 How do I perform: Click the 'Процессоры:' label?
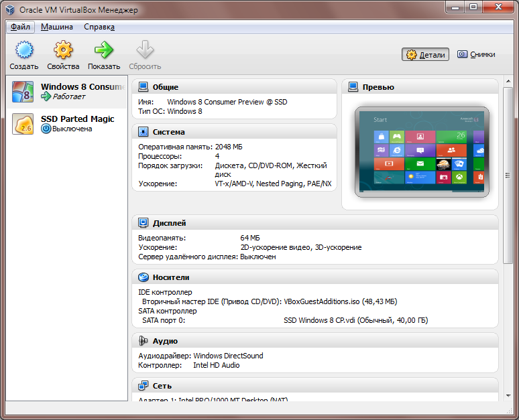coord(160,157)
